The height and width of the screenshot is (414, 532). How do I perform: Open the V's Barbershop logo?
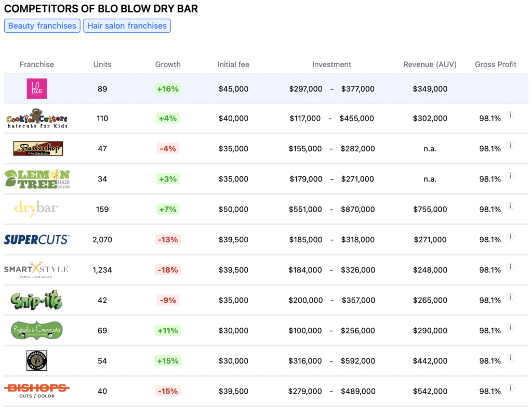(x=37, y=360)
